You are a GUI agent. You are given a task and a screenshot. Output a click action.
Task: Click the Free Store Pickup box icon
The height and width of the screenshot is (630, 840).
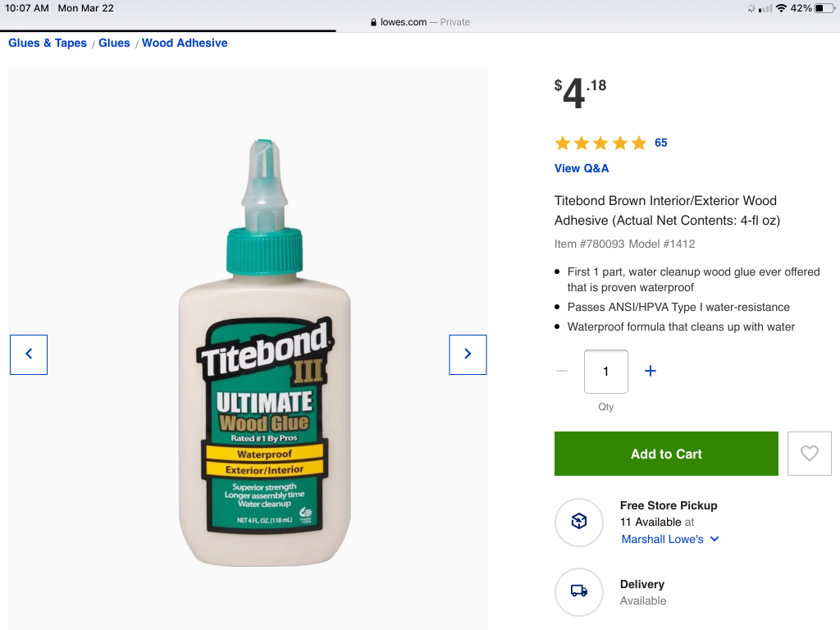579,522
